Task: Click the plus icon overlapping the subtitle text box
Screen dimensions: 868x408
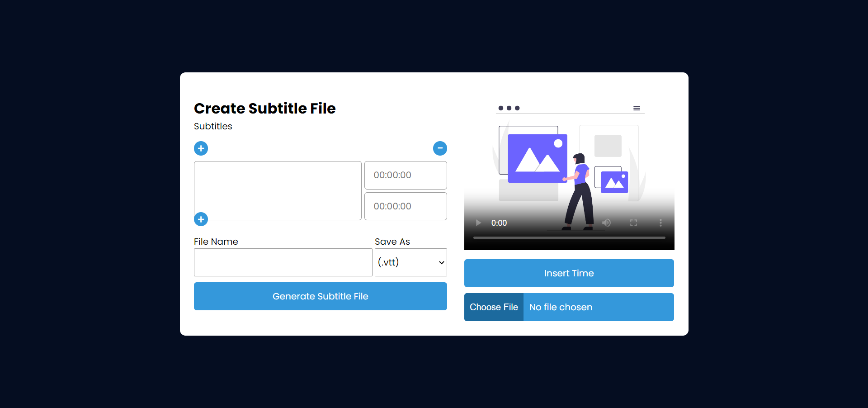Action: click(x=201, y=219)
